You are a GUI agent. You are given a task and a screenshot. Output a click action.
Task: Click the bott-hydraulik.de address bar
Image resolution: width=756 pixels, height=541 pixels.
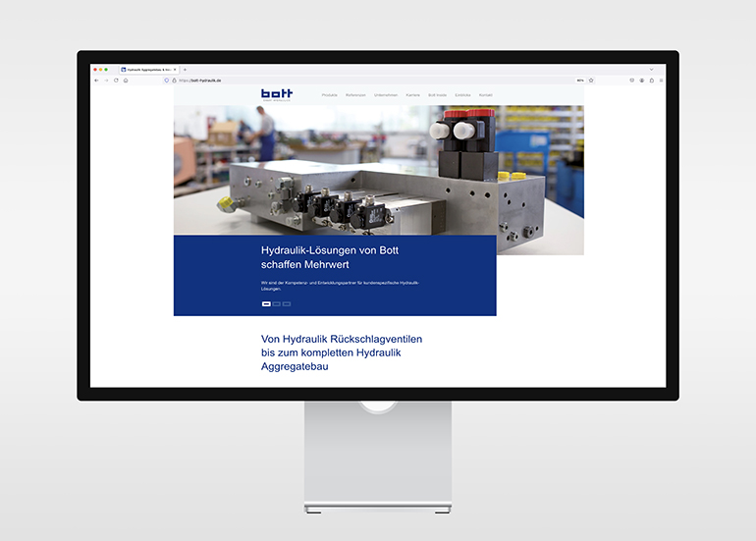pos(376,81)
